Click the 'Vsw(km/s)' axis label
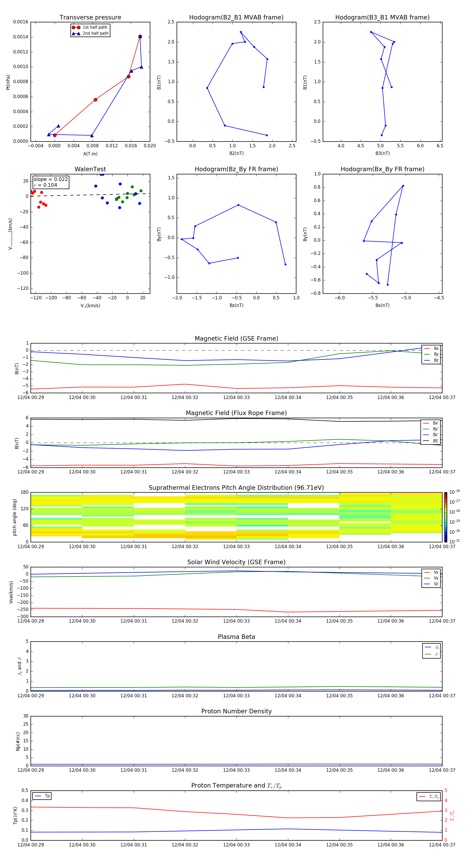This screenshot has width=473, height=868. [11, 592]
